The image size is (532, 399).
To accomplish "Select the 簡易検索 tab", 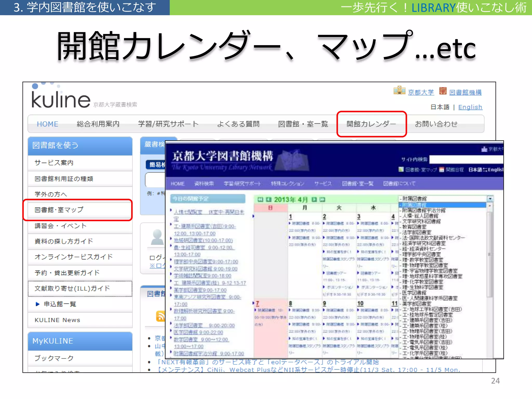I will 156,164.
